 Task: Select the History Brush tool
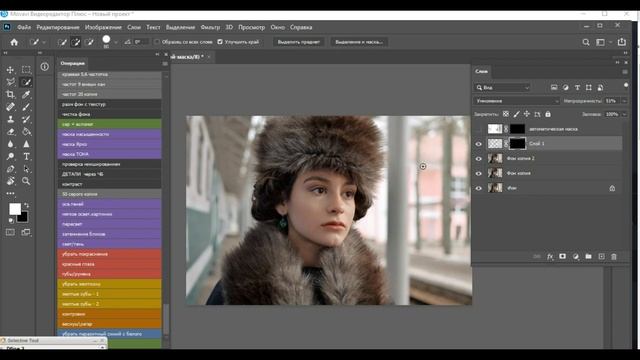point(26,119)
